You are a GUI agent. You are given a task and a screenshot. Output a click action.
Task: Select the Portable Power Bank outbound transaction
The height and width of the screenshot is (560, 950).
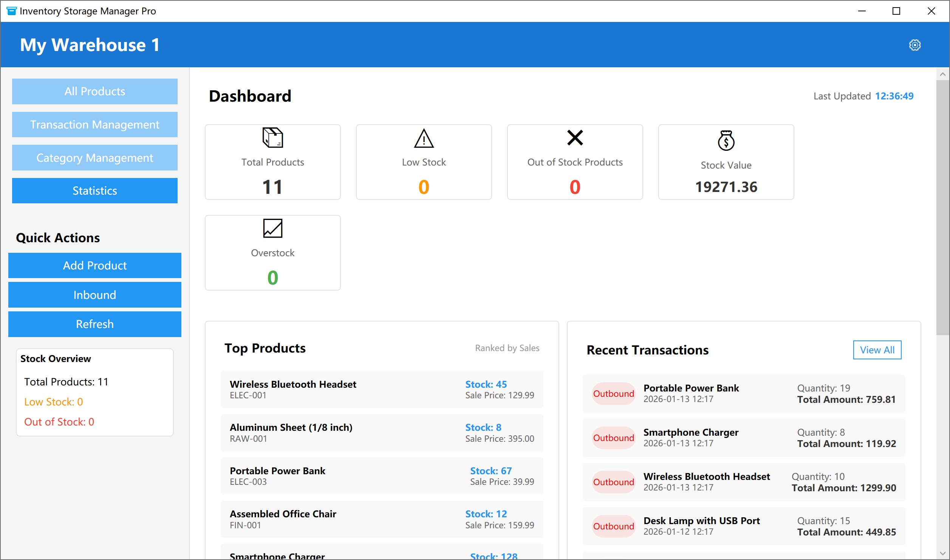tap(744, 393)
